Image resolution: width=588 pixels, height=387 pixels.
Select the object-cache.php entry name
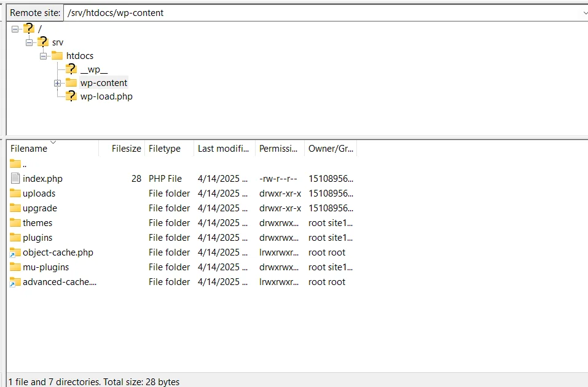tap(58, 252)
